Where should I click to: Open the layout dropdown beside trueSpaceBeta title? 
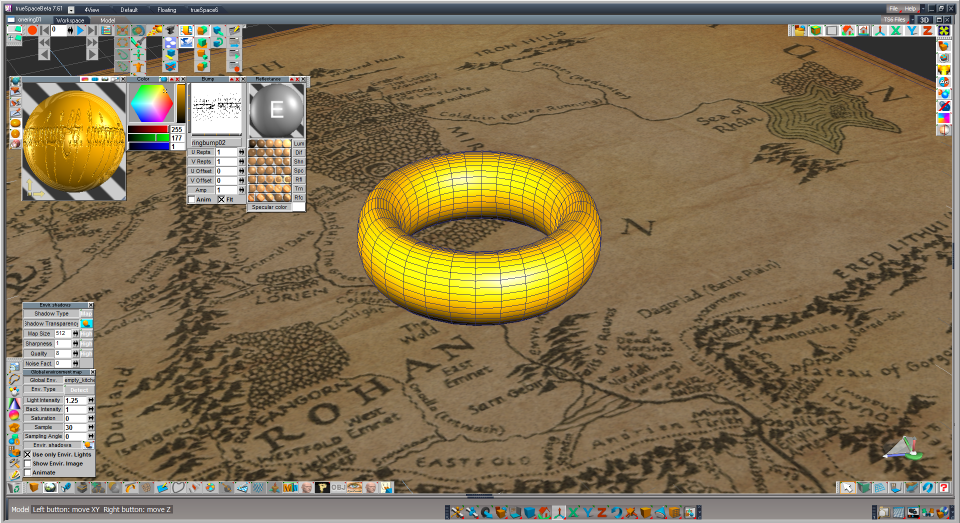pyautogui.click(x=71, y=9)
